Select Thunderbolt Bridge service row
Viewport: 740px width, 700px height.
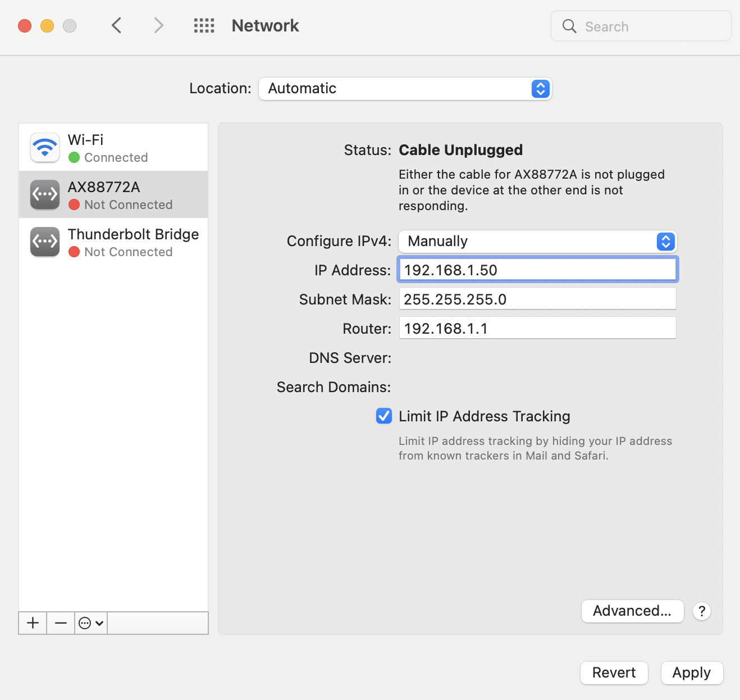113,242
